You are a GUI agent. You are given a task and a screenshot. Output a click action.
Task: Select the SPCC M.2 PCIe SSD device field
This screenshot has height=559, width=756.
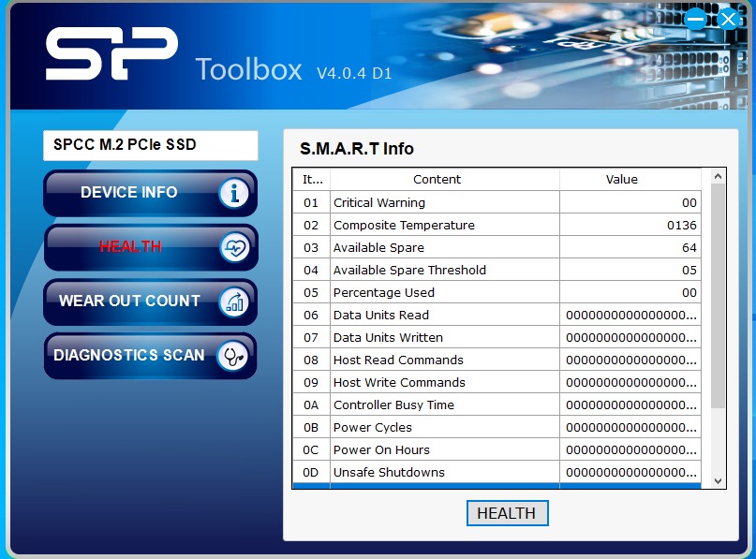151,145
